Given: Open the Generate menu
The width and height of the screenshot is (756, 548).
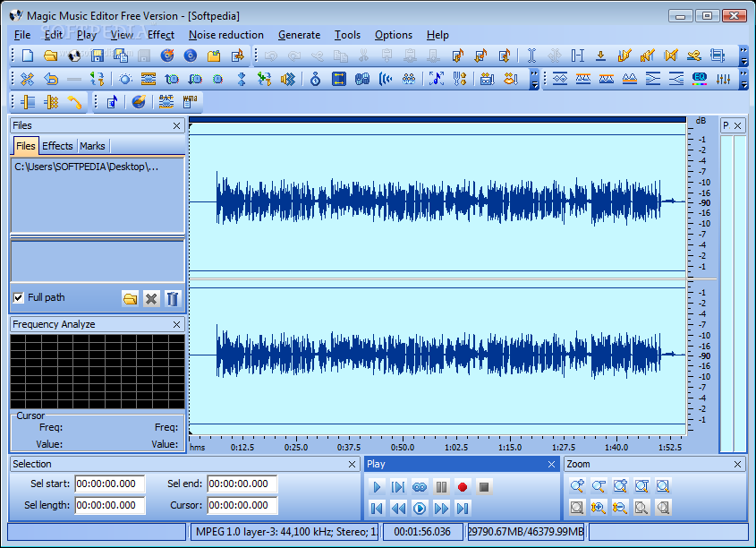Looking at the screenshot, I should coord(299,35).
